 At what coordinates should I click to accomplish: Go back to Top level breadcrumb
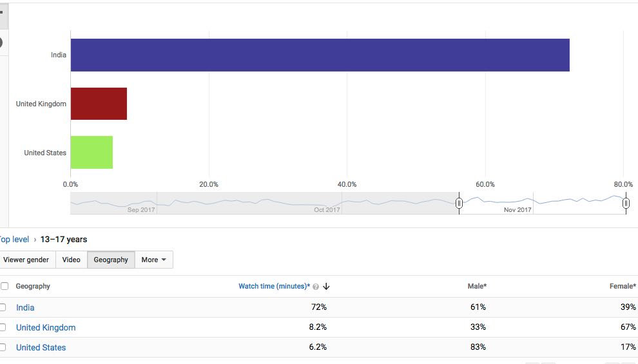click(14, 239)
